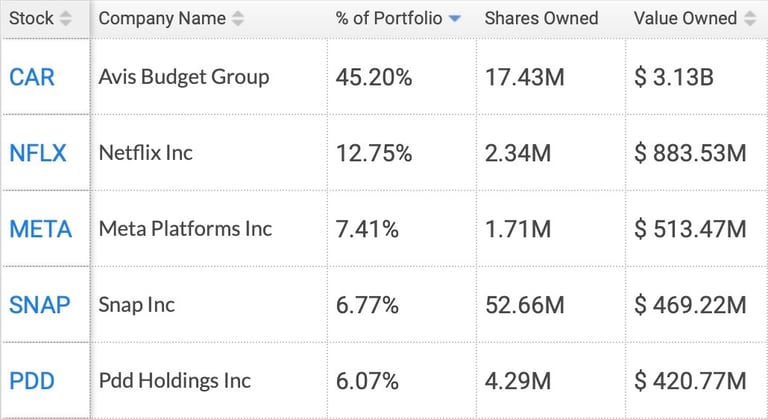Select the Avis Budget Group name cell
The width and height of the screenshot is (768, 419).
[x=184, y=77]
